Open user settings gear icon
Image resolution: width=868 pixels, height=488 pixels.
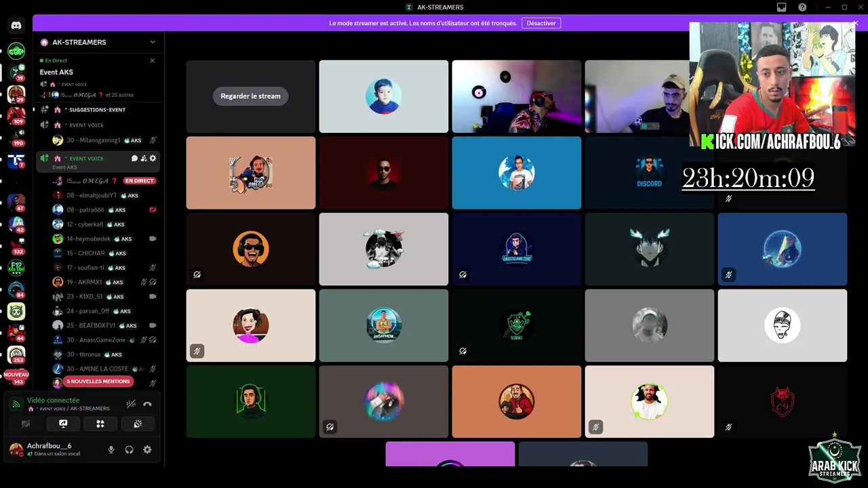click(x=147, y=449)
